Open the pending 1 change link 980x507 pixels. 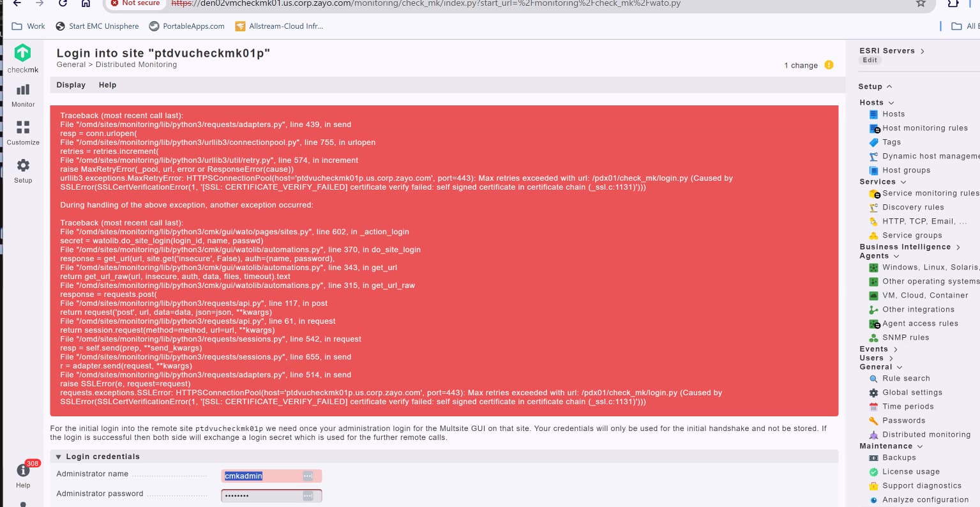[x=803, y=65]
